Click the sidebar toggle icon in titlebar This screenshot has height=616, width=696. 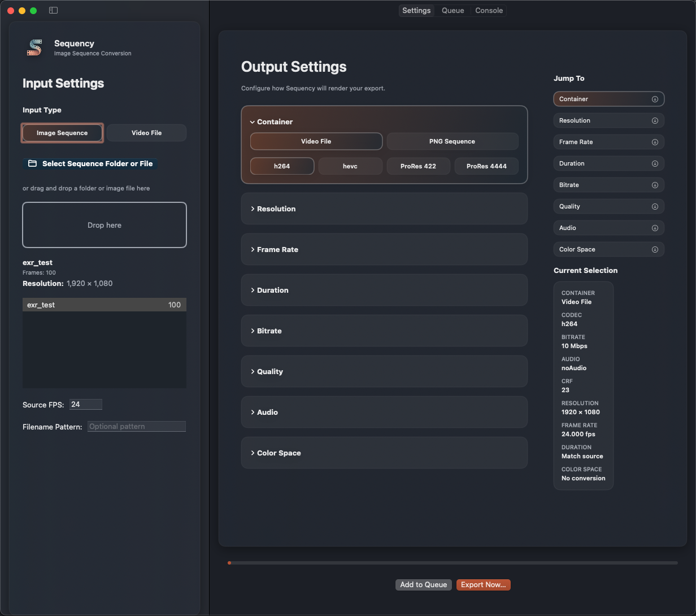tap(53, 10)
